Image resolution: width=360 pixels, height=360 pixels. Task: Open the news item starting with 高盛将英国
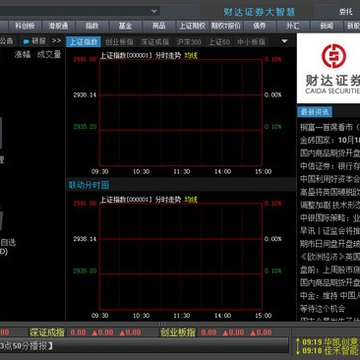click(330, 192)
